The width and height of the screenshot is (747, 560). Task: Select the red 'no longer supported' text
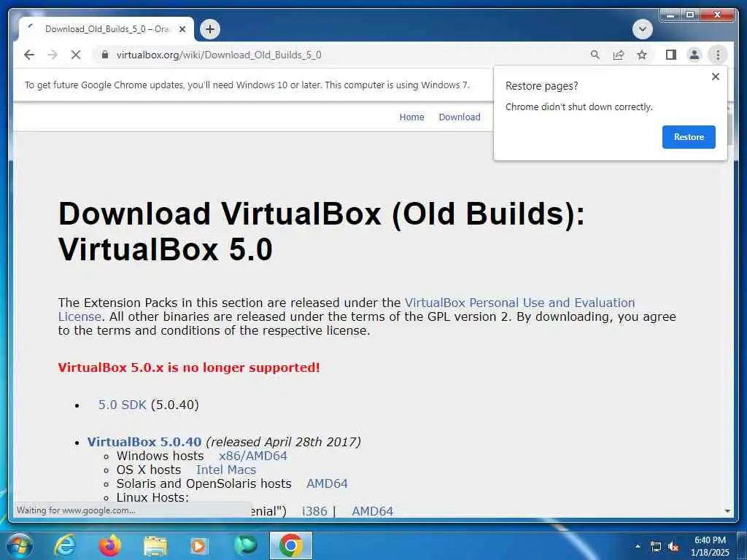(189, 367)
